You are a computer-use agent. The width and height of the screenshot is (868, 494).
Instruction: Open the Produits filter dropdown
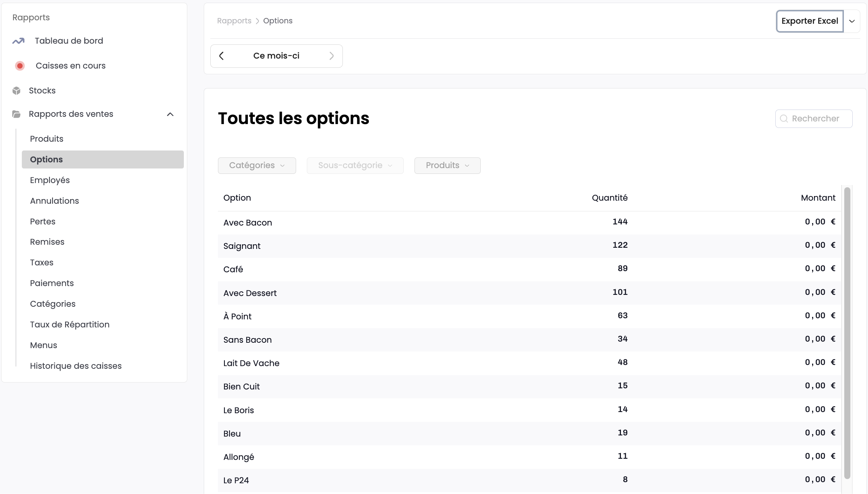coord(447,165)
